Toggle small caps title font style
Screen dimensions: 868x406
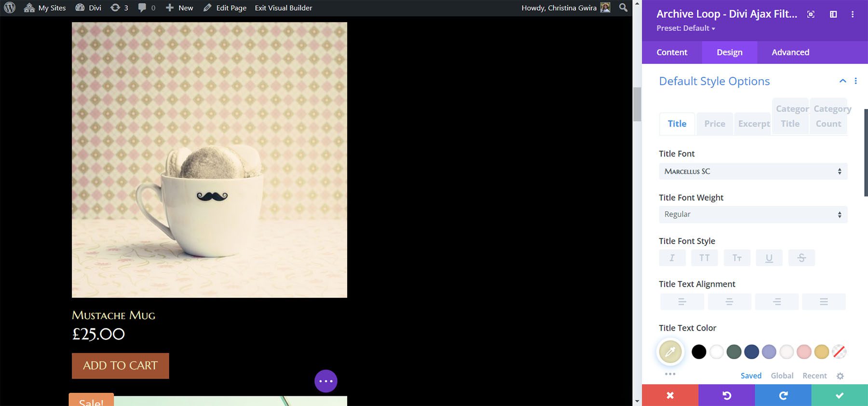tap(737, 258)
